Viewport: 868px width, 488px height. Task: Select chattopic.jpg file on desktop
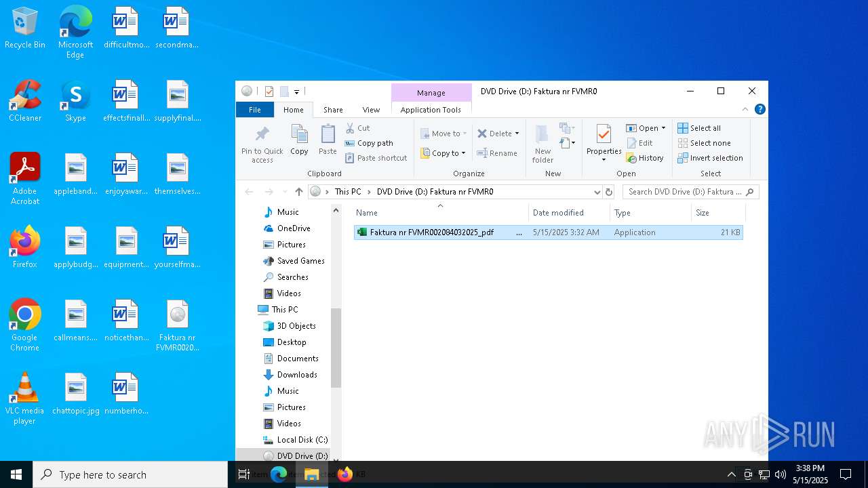[x=75, y=394]
